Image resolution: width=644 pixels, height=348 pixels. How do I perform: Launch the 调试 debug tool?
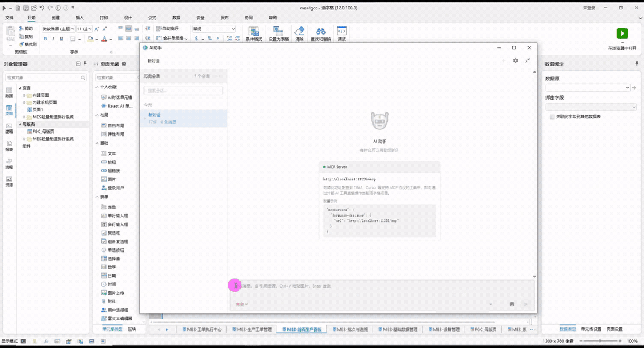tap(342, 34)
